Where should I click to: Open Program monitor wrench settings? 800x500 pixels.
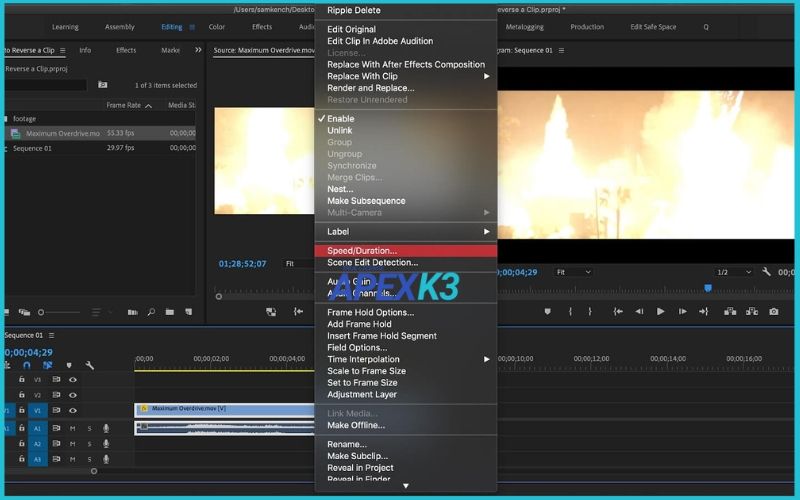tap(766, 272)
